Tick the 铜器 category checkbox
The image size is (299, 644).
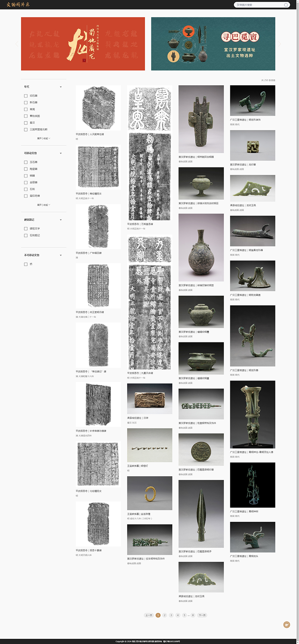(x=26, y=176)
